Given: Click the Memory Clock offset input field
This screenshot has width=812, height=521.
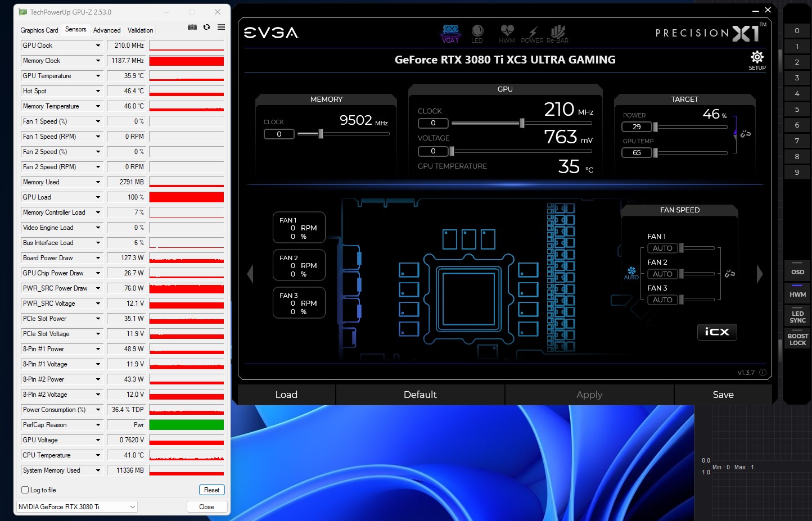Looking at the screenshot, I should tap(279, 134).
